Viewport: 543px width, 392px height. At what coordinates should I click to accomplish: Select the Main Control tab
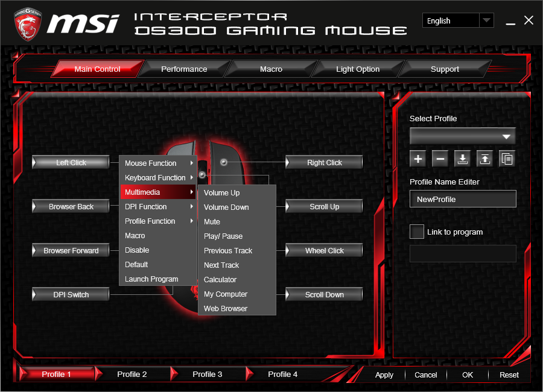[97, 69]
